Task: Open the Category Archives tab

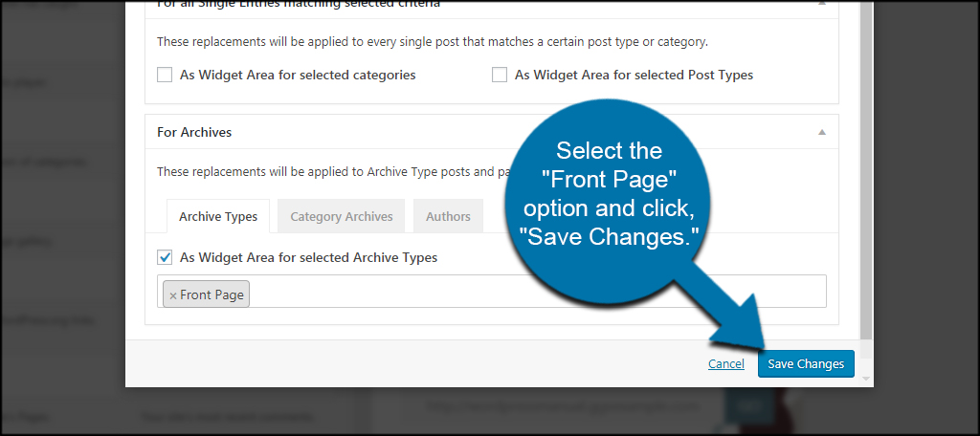Action: 342,216
